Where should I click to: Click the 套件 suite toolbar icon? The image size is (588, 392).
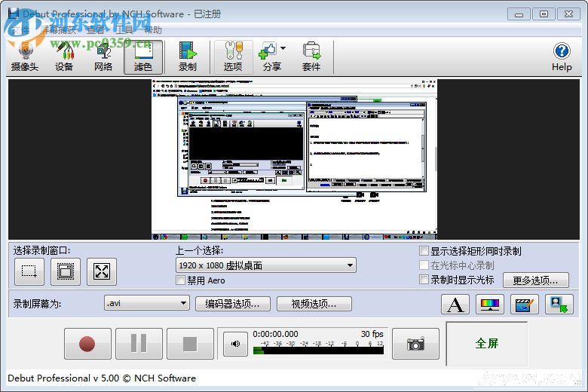(x=311, y=57)
